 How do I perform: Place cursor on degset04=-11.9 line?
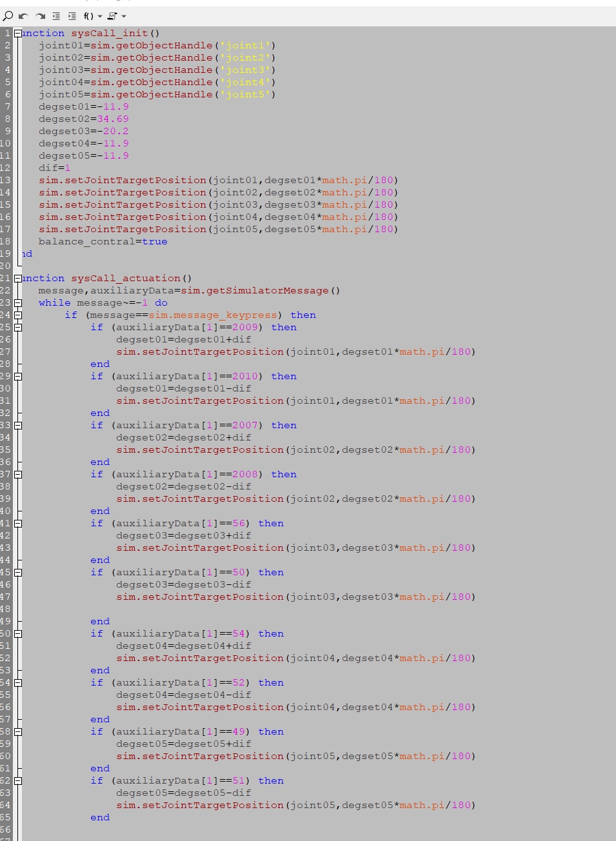(84, 144)
